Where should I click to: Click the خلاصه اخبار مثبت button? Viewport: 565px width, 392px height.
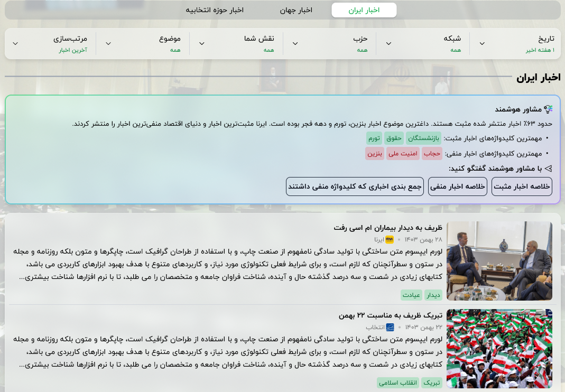(522, 186)
